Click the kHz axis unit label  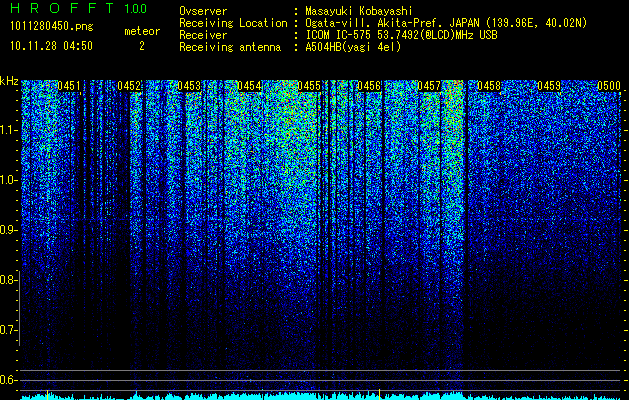(9, 81)
